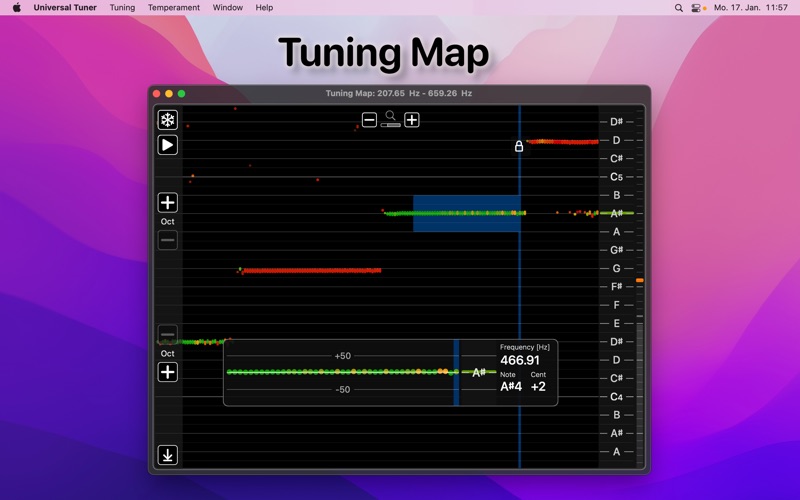Select the F# note label
The image size is (800, 500).
(x=616, y=287)
